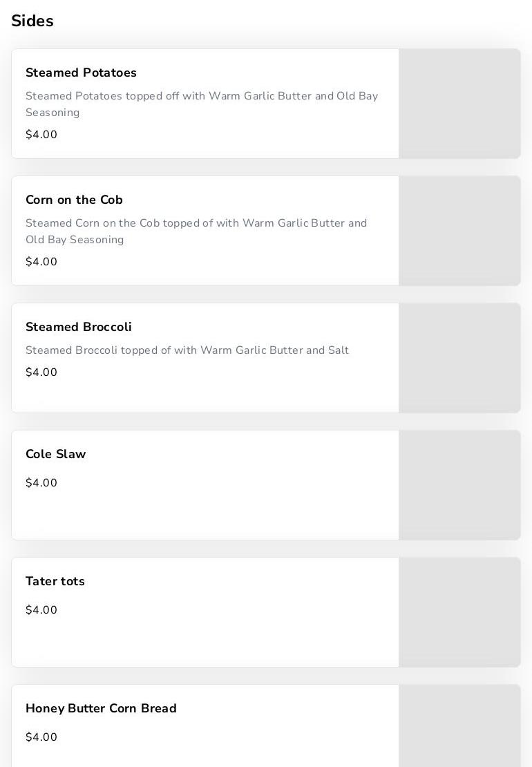
Task: Click the Honey Butter Corn Bread image placeholder
Action: pyautogui.click(x=459, y=727)
